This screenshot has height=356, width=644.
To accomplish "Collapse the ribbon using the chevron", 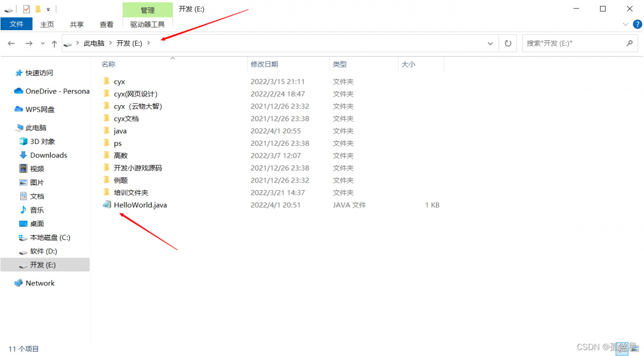I will click(x=626, y=24).
